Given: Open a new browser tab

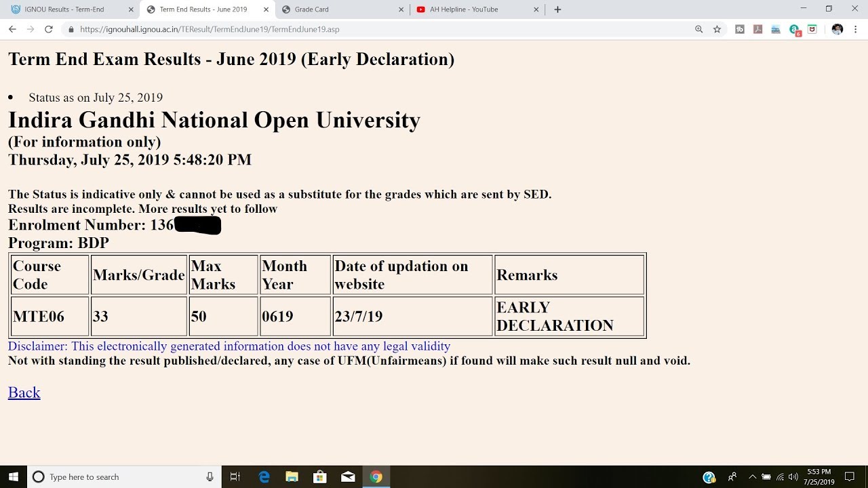Looking at the screenshot, I should (x=557, y=9).
